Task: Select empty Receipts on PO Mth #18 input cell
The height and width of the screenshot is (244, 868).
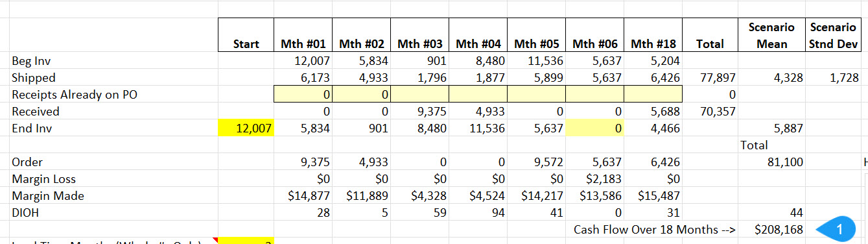Action: coord(653,95)
